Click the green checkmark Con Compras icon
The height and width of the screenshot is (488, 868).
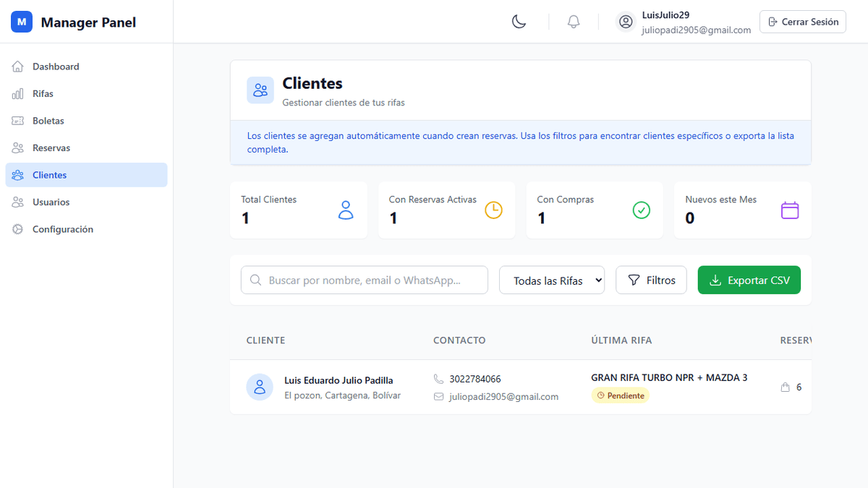click(x=642, y=210)
